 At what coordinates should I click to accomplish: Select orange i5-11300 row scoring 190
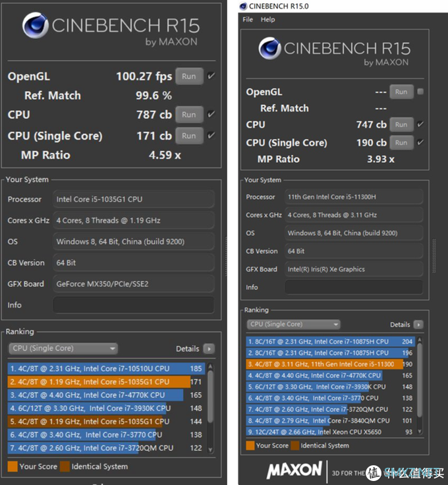click(331, 364)
